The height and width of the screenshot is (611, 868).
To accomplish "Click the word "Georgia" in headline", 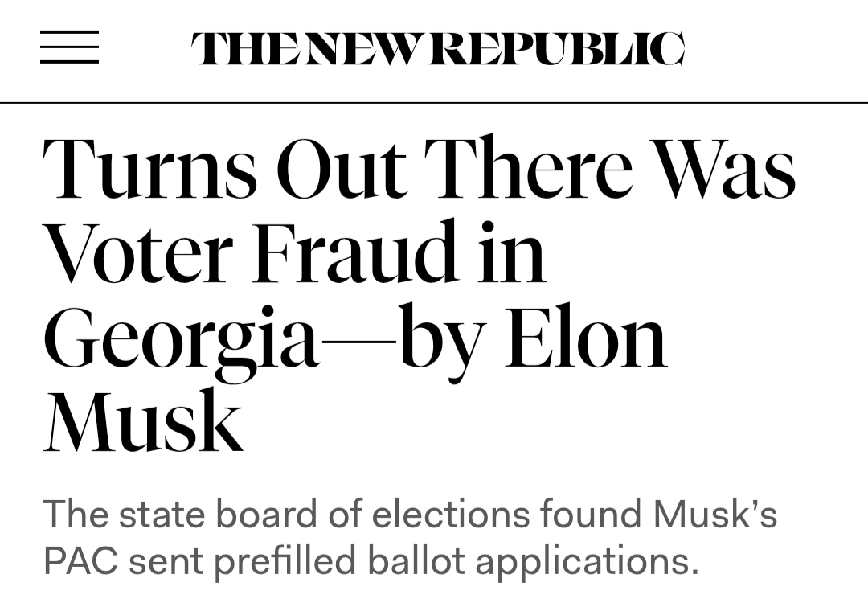I will tap(182, 338).
